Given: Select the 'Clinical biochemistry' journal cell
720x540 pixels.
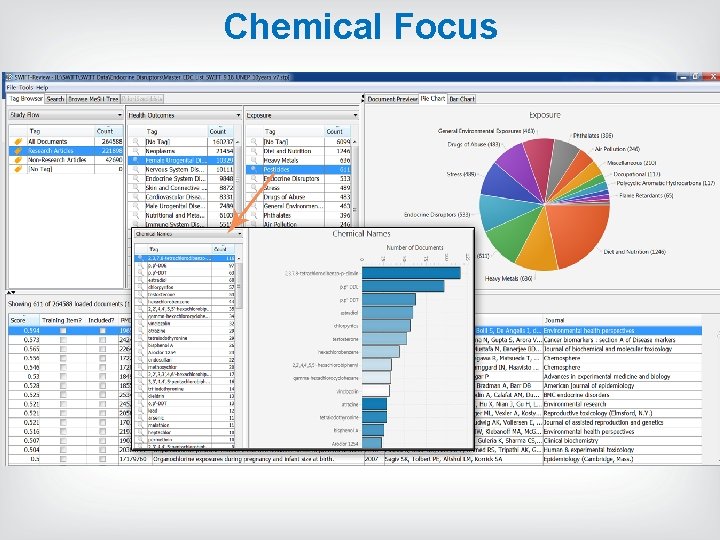Looking at the screenshot, I should click(x=622, y=441).
